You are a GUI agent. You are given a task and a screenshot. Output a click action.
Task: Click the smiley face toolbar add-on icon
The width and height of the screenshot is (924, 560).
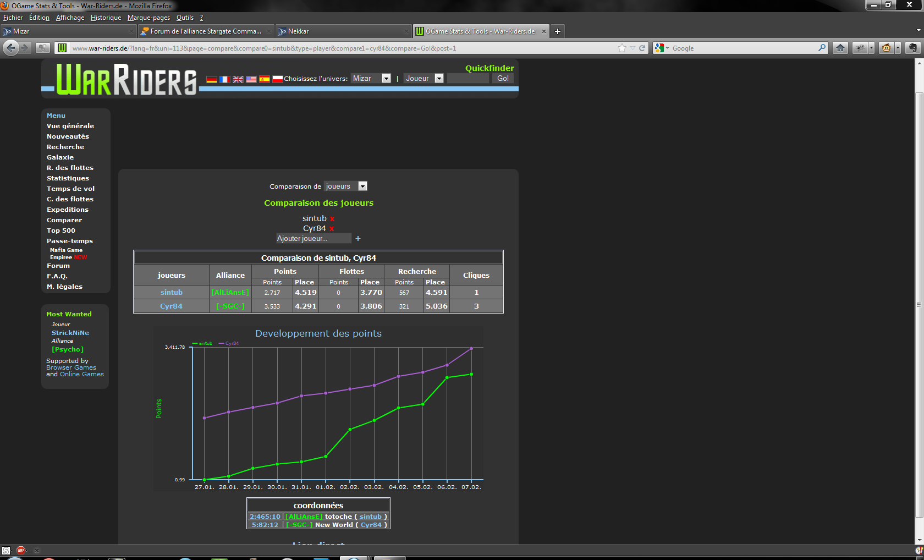[886, 48]
